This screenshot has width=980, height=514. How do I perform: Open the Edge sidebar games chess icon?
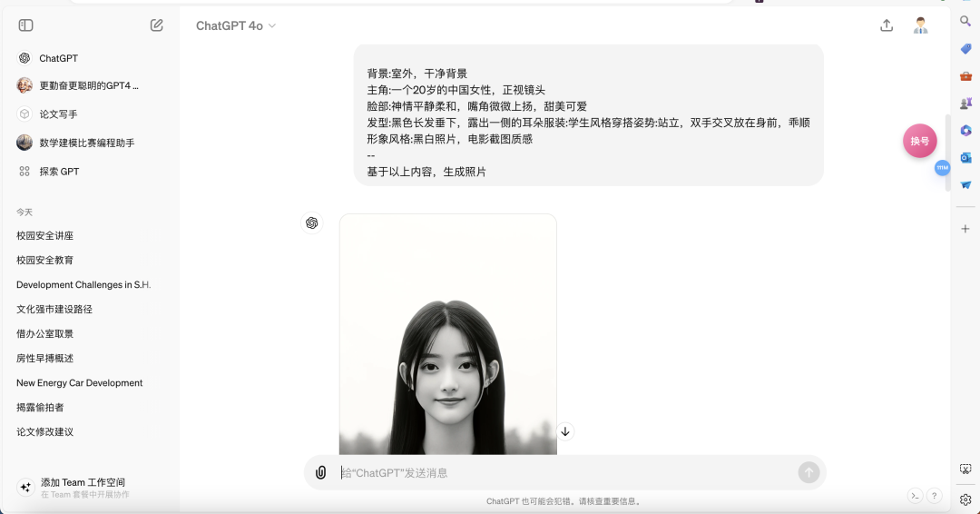[x=965, y=104]
